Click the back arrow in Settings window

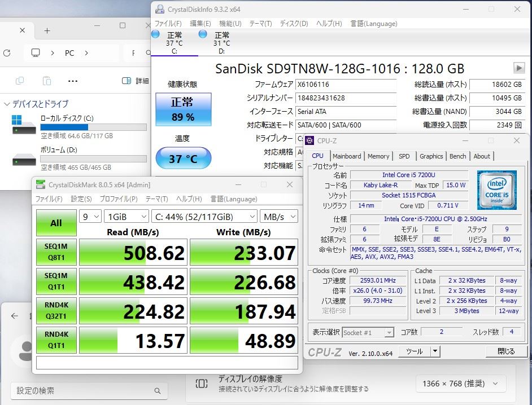pos(14,316)
